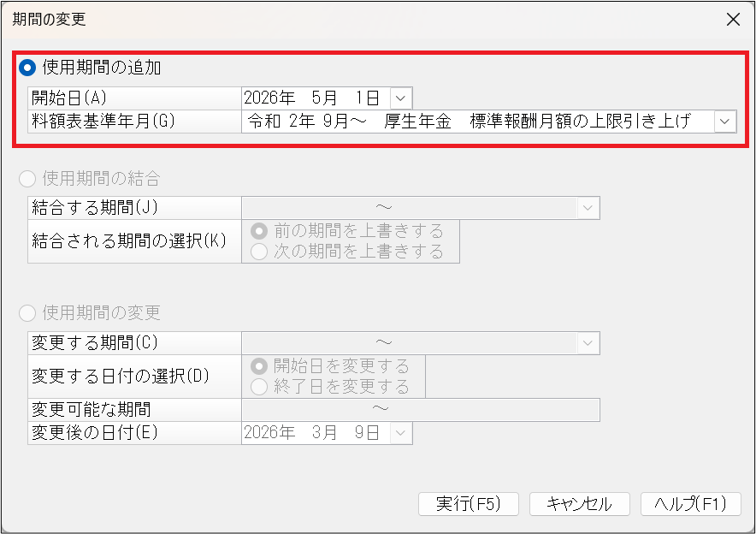Open the 開始日 date picker dropdown arrow
Viewport: 756px width, 534px height.
[402, 98]
